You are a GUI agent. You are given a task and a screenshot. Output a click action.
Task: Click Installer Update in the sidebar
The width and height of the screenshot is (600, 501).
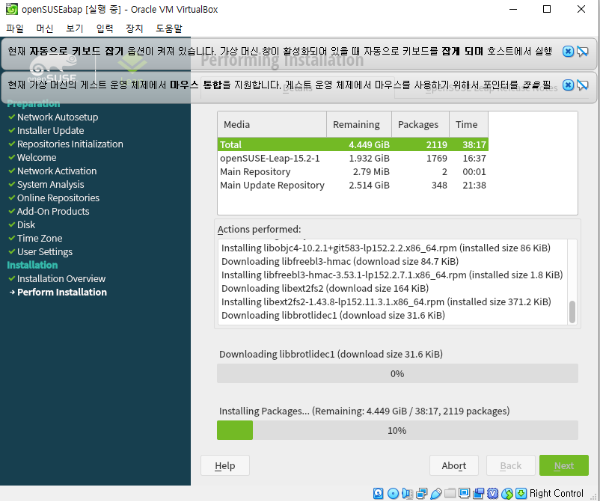click(x=51, y=131)
